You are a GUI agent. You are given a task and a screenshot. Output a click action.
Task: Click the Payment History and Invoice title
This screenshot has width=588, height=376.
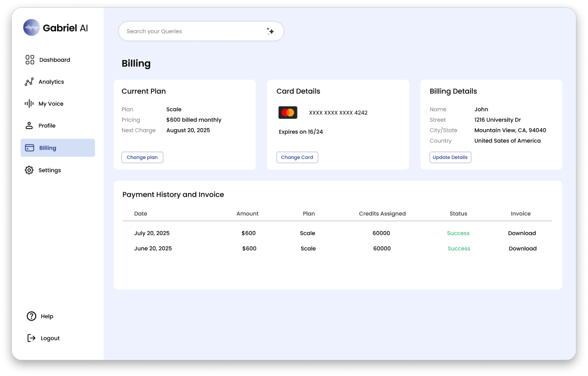point(173,195)
